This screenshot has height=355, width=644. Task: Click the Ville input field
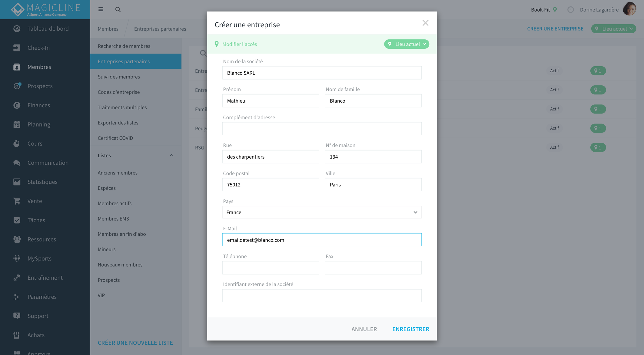click(x=373, y=185)
